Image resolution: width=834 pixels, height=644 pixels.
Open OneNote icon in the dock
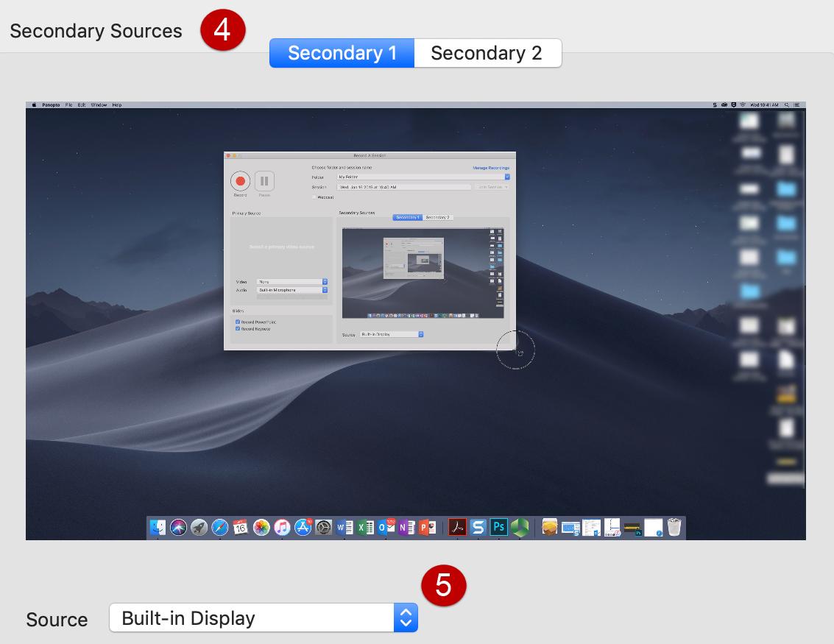[407, 528]
